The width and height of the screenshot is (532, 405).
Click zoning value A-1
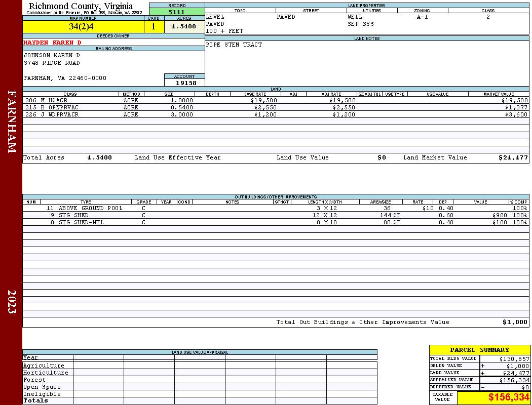(423, 17)
